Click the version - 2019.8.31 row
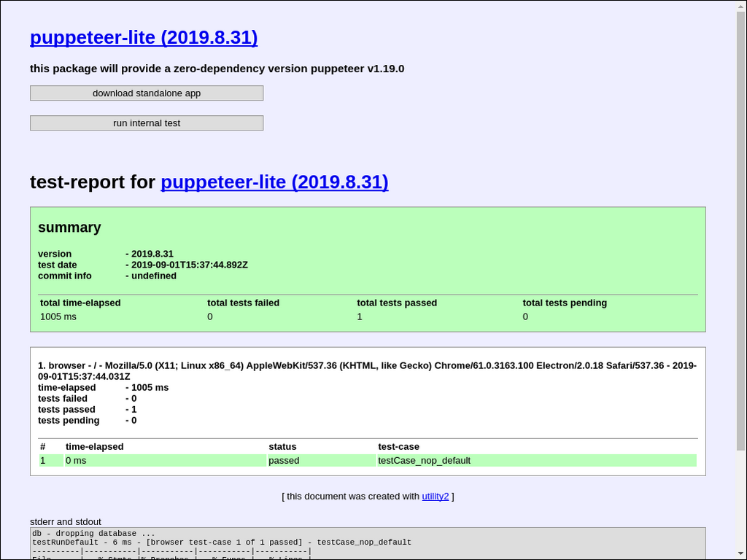Image resolution: width=747 pixels, height=560 pixels. click(x=106, y=254)
